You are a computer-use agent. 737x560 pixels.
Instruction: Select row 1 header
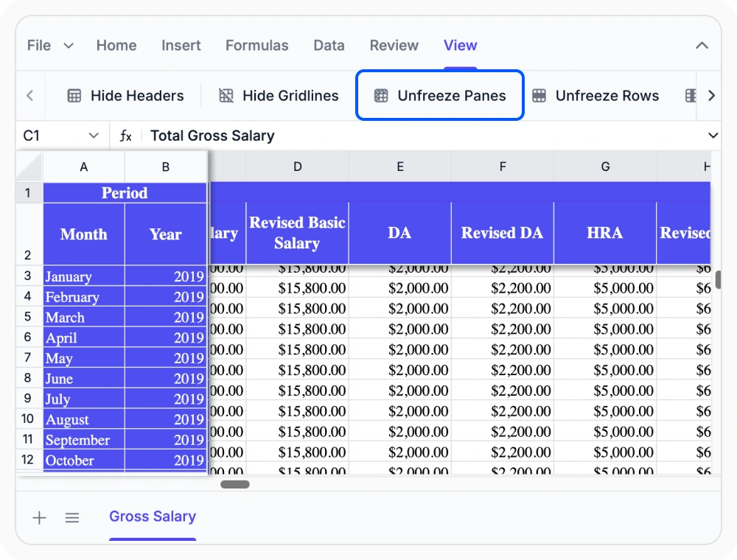[x=28, y=192]
